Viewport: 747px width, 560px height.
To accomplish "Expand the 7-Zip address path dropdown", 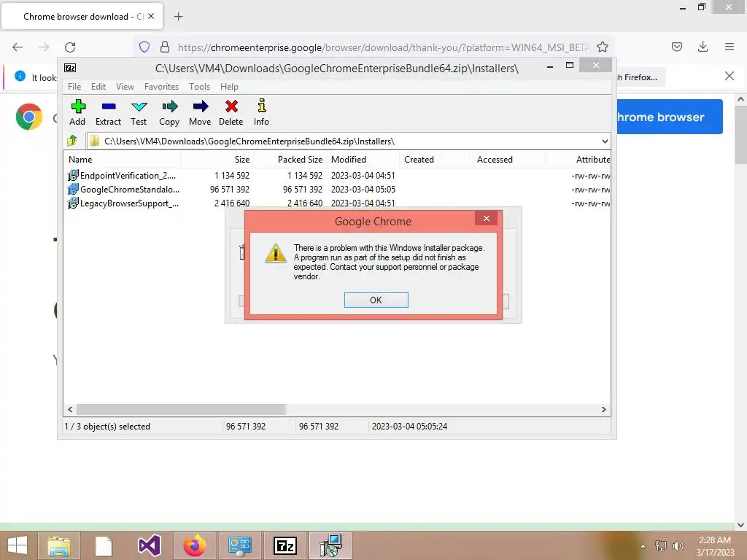I will tap(605, 141).
